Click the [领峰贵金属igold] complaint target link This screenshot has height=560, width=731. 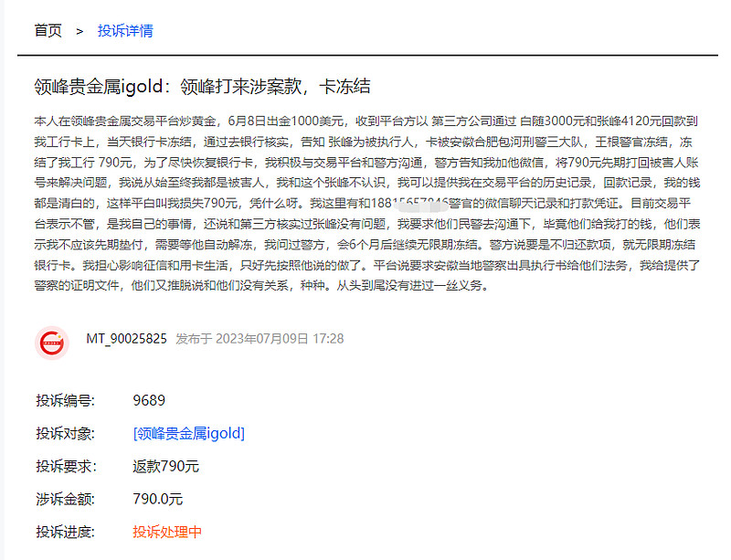click(x=189, y=433)
